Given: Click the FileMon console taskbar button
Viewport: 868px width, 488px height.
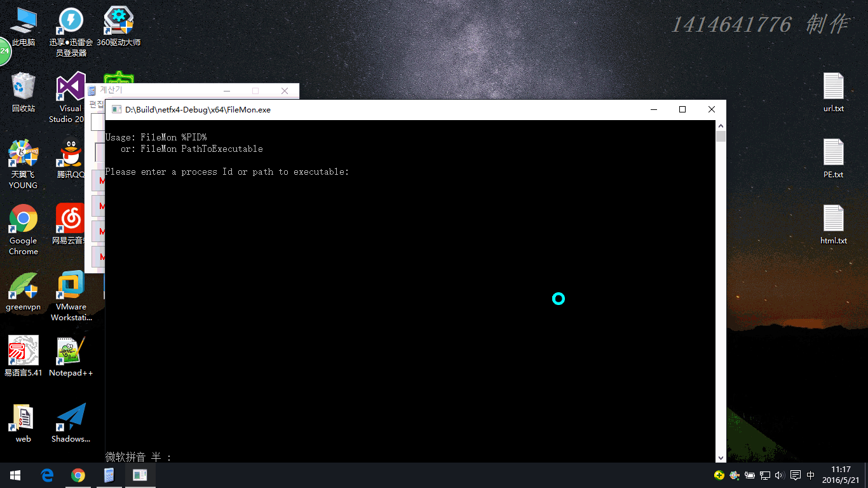Looking at the screenshot, I should 140,475.
